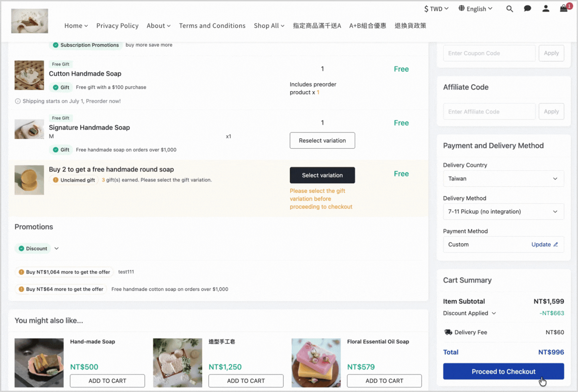Click the delivery truck icon
Screen dimensions: 578x392
(x=448, y=332)
